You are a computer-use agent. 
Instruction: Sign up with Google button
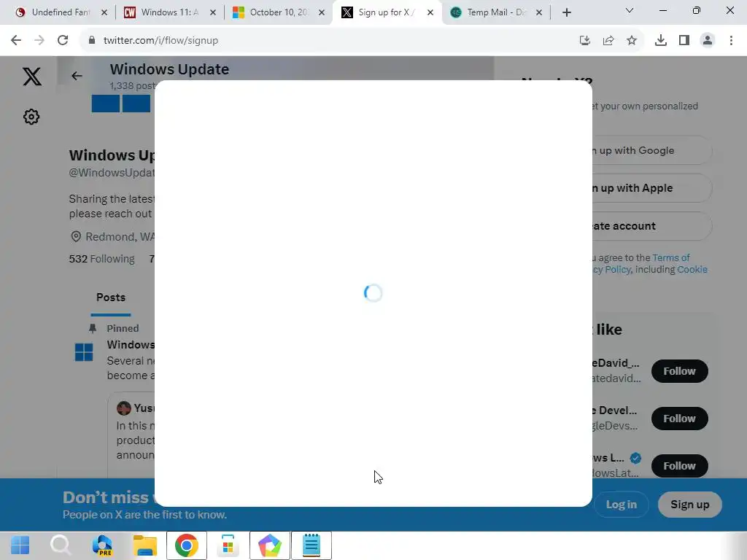(x=651, y=150)
